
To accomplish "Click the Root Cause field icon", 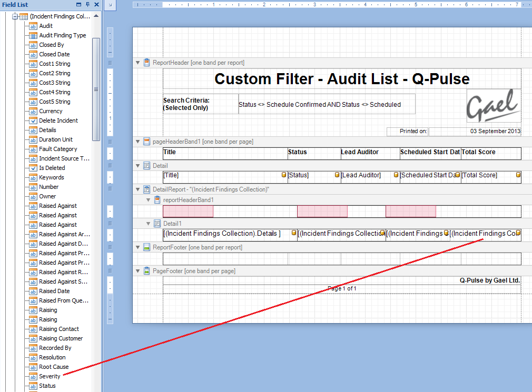I will (33, 367).
